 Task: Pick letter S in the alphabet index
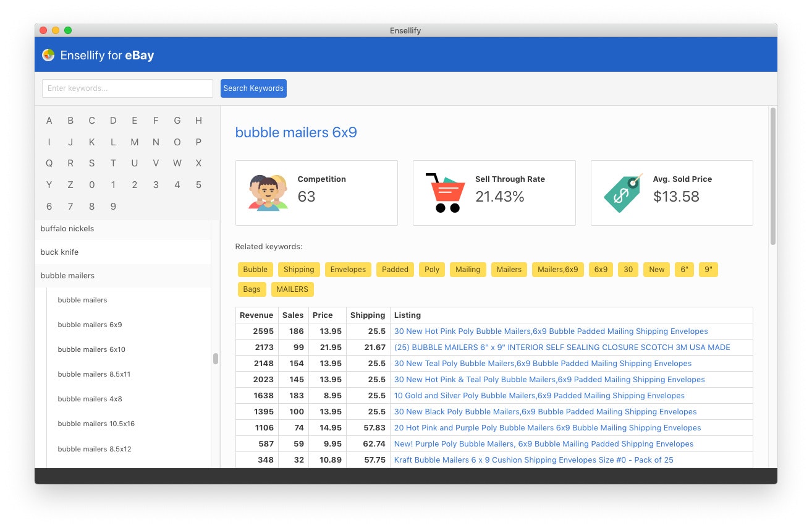91,163
